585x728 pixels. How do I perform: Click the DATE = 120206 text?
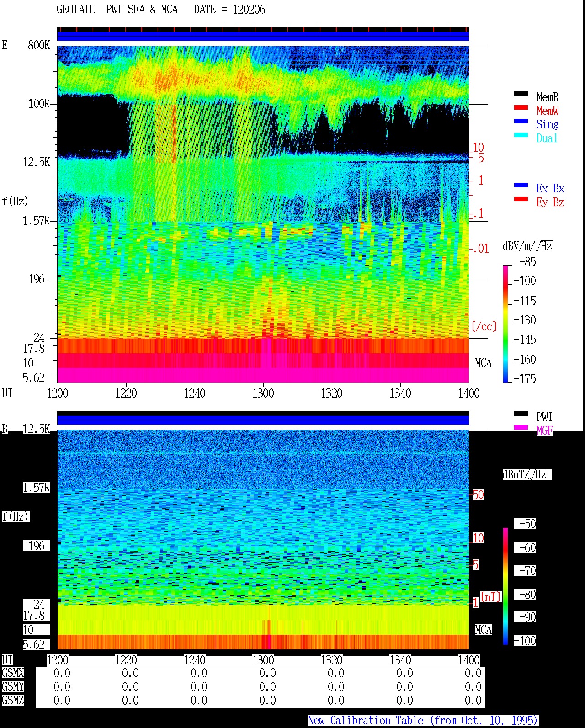point(229,10)
